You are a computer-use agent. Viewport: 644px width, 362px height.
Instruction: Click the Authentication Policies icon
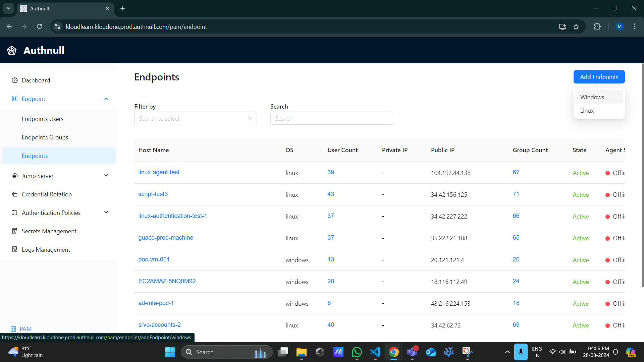click(14, 213)
